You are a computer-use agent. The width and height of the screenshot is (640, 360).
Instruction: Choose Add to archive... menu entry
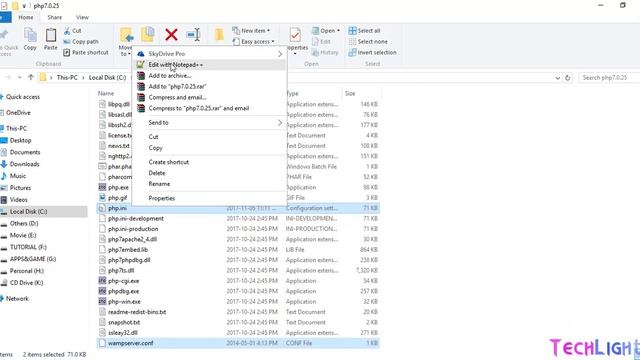coord(210,76)
